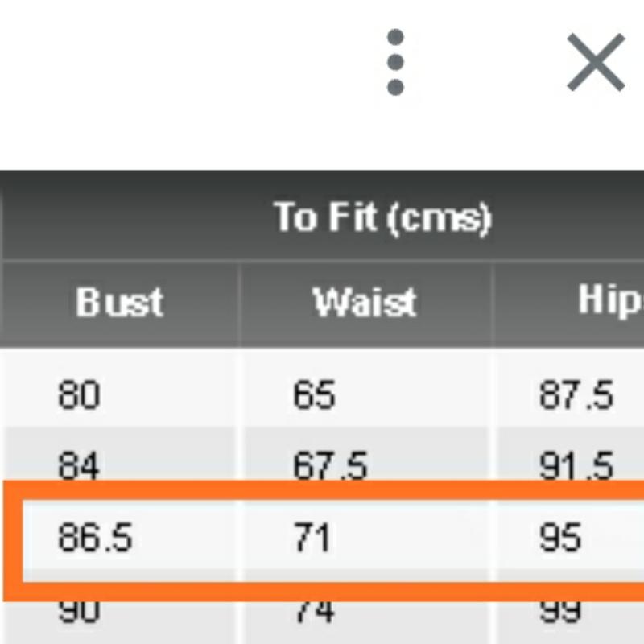Screen dimensions: 644x644
Task: Click the bust value 80
Action: tap(79, 395)
